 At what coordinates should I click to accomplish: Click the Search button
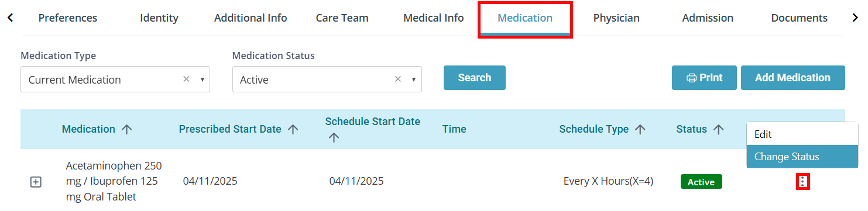[475, 78]
